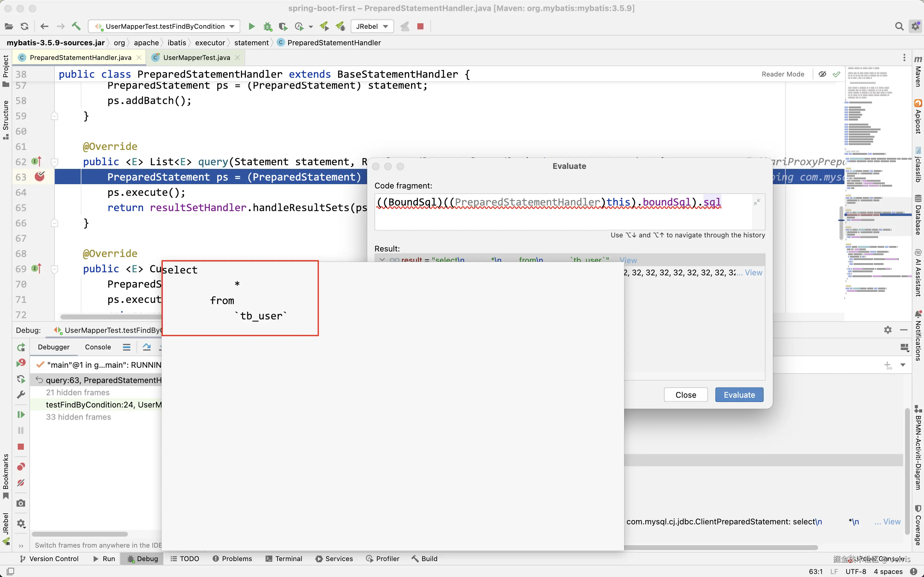The width and height of the screenshot is (924, 577).
Task: Resume the paused program
Action: pos(21,415)
